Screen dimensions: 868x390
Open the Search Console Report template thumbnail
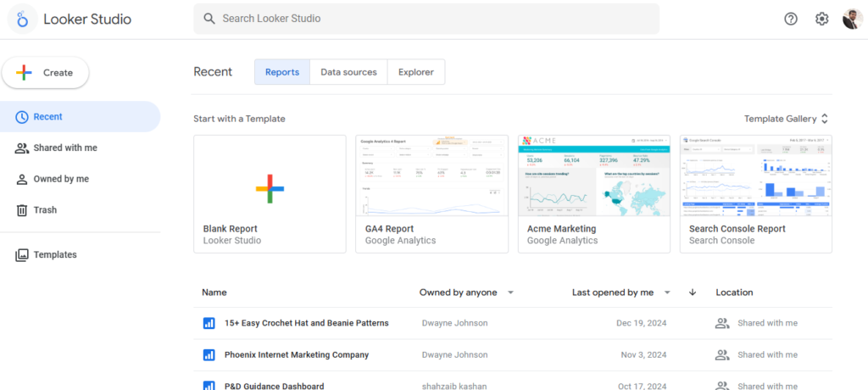coord(756,175)
